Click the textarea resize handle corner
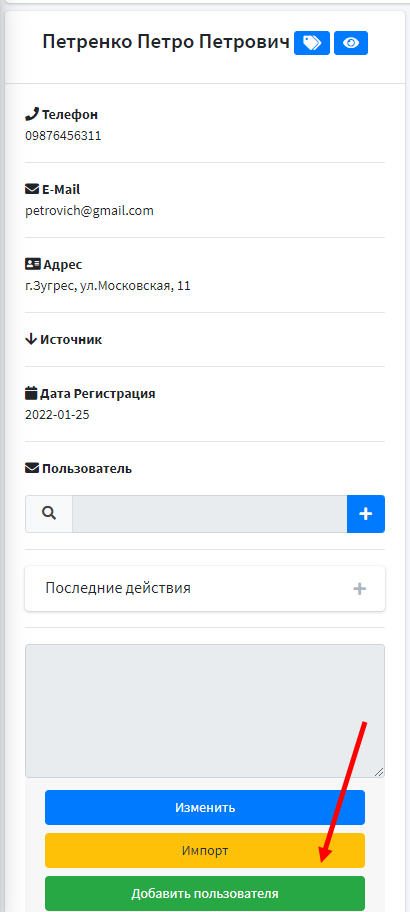The image size is (410, 912). [379, 772]
